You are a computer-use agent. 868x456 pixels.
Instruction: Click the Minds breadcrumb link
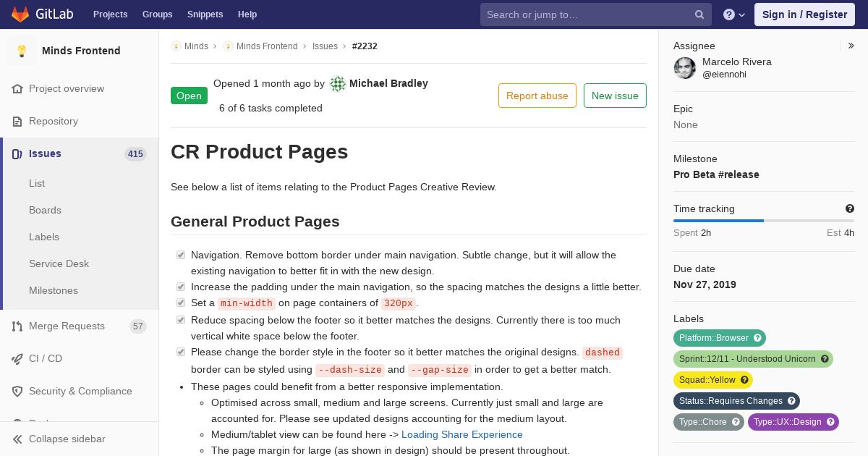(x=196, y=46)
